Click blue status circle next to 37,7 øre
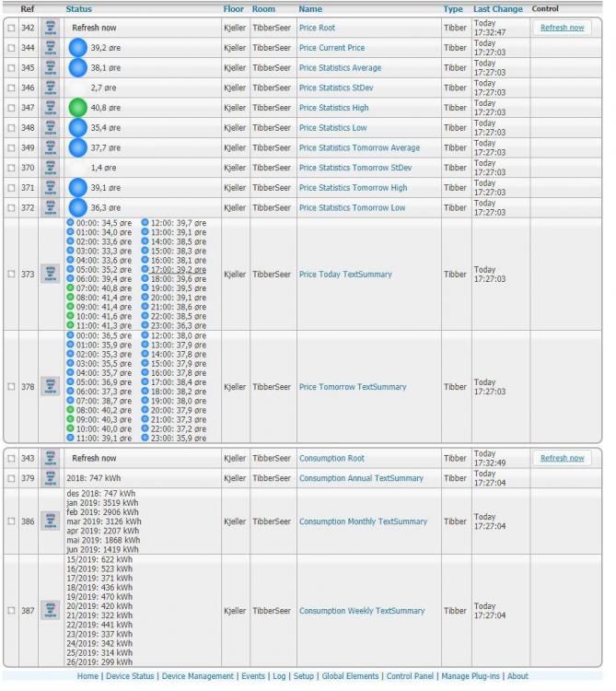This screenshot has width=616, height=691. pyautogui.click(x=78, y=147)
